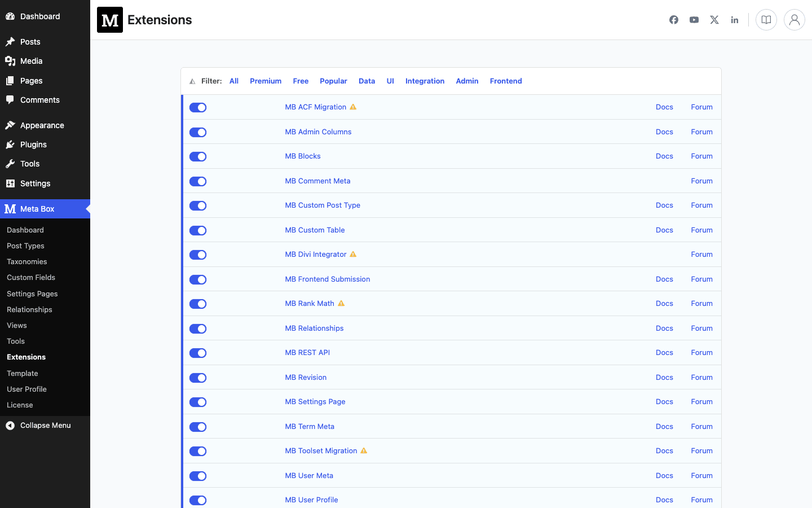Open Comments in WordPress sidebar
Image resolution: width=812 pixels, height=508 pixels.
click(x=45, y=100)
